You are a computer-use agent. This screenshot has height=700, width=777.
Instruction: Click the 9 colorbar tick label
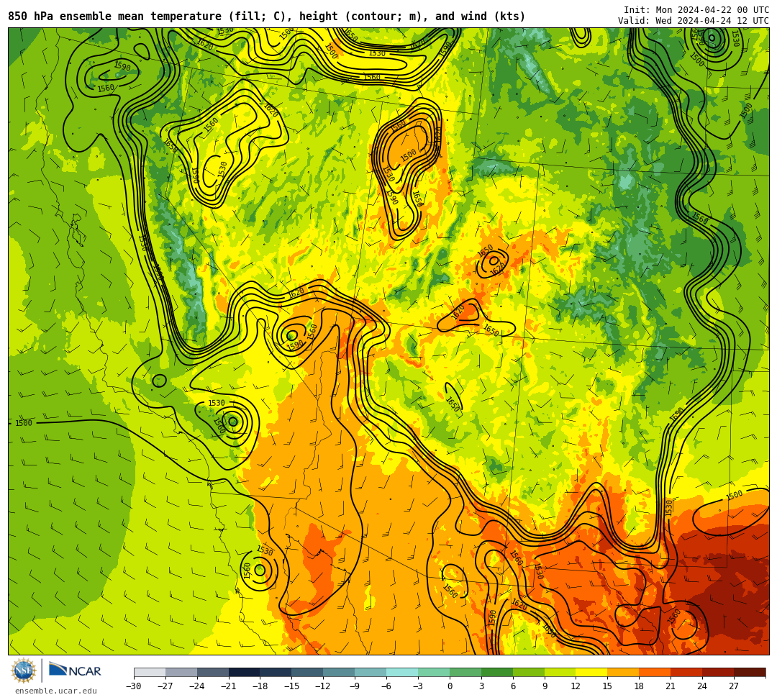[x=545, y=686]
